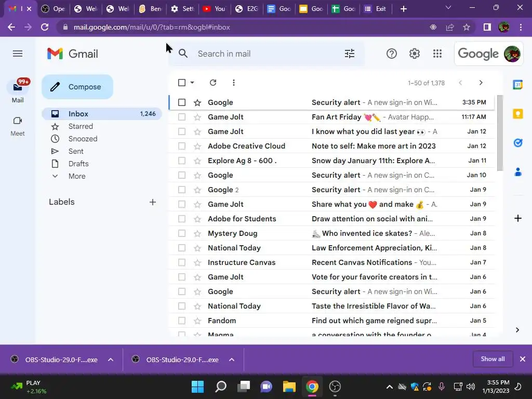Open File Explorer from the taskbar
This screenshot has width=532, height=399.
tap(289, 387)
